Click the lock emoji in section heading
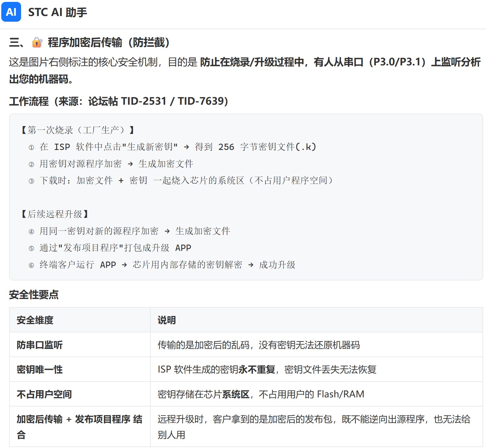Screen dimensions: 486x448 tap(37, 42)
